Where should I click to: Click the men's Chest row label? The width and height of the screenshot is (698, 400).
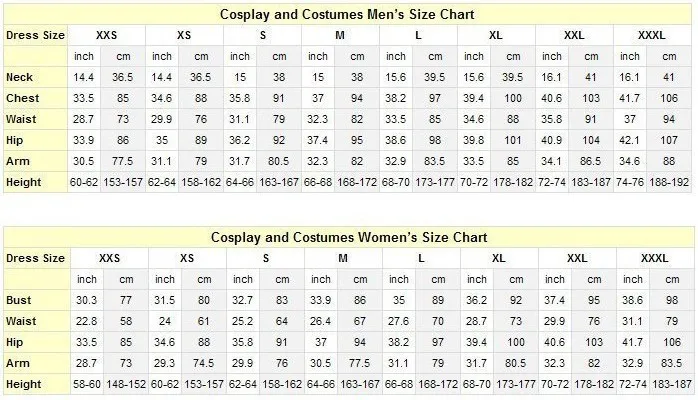coord(23,98)
